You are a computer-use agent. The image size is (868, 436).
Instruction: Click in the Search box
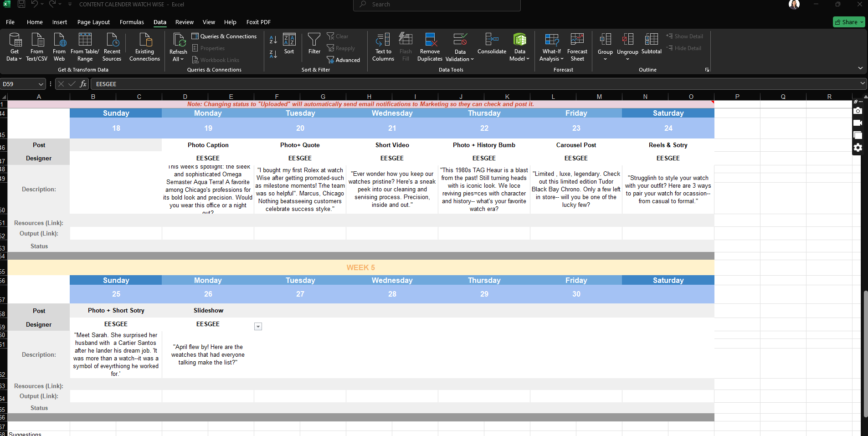[x=437, y=5]
